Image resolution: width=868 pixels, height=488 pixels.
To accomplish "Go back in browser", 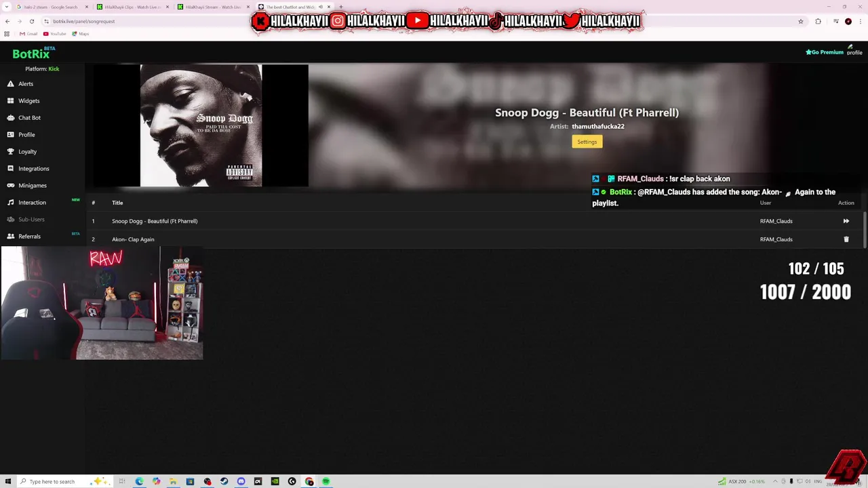I will pyautogui.click(x=8, y=21).
